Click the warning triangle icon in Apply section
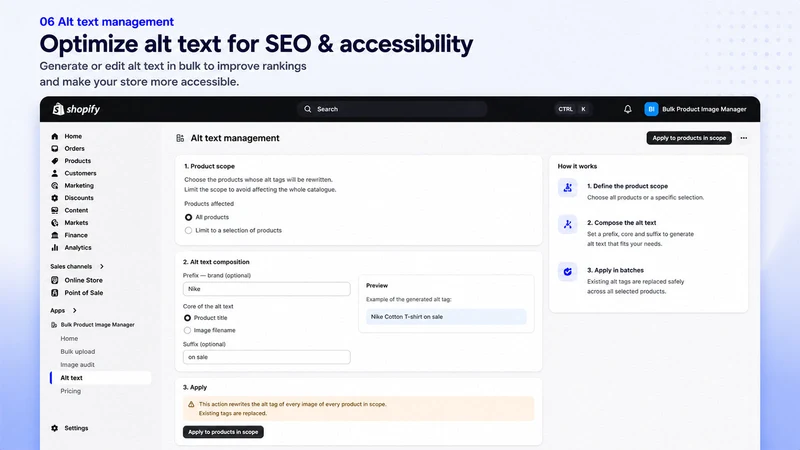Viewport: 800px width, 450px height. click(191, 404)
